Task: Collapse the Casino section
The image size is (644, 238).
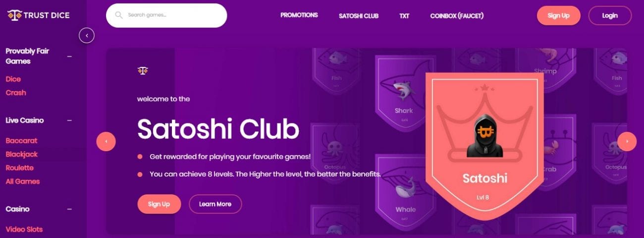Action: point(69,209)
